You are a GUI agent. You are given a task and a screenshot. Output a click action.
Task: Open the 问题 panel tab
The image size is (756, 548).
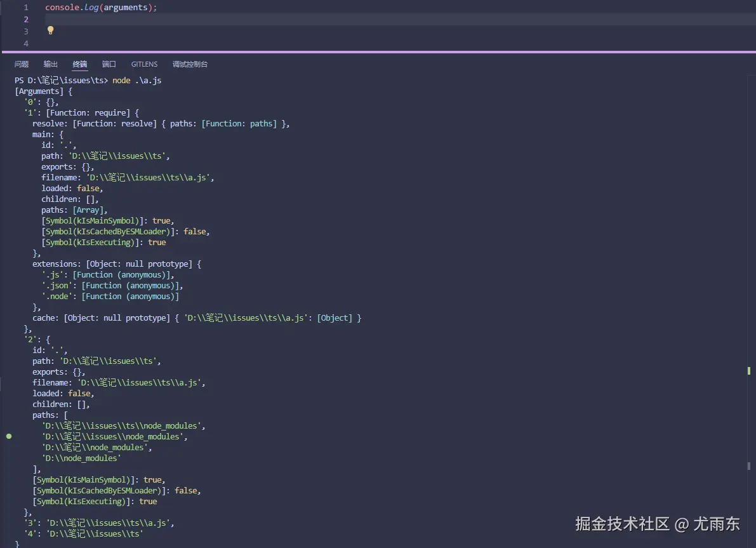[x=21, y=64]
